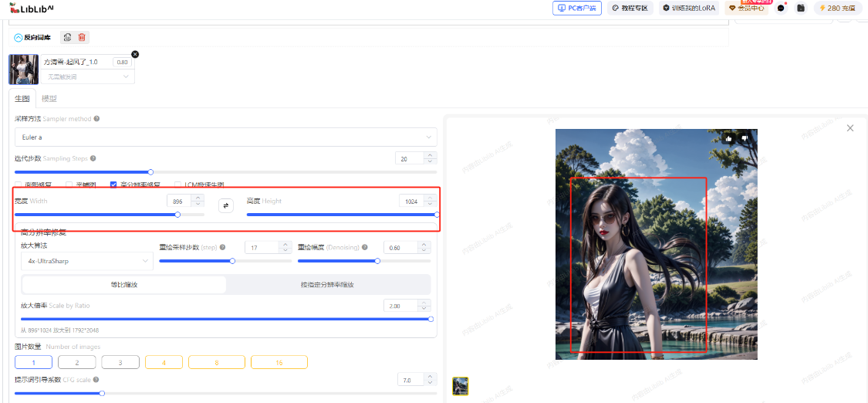The image size is (868, 403).
Task: Enable the LCM极速生图 checkbox
Action: pyautogui.click(x=178, y=185)
